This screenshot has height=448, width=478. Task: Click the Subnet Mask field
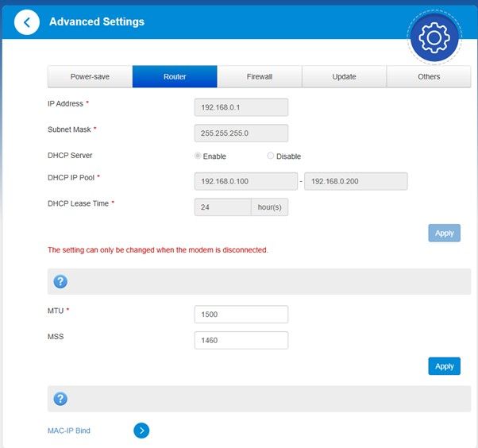coord(241,133)
